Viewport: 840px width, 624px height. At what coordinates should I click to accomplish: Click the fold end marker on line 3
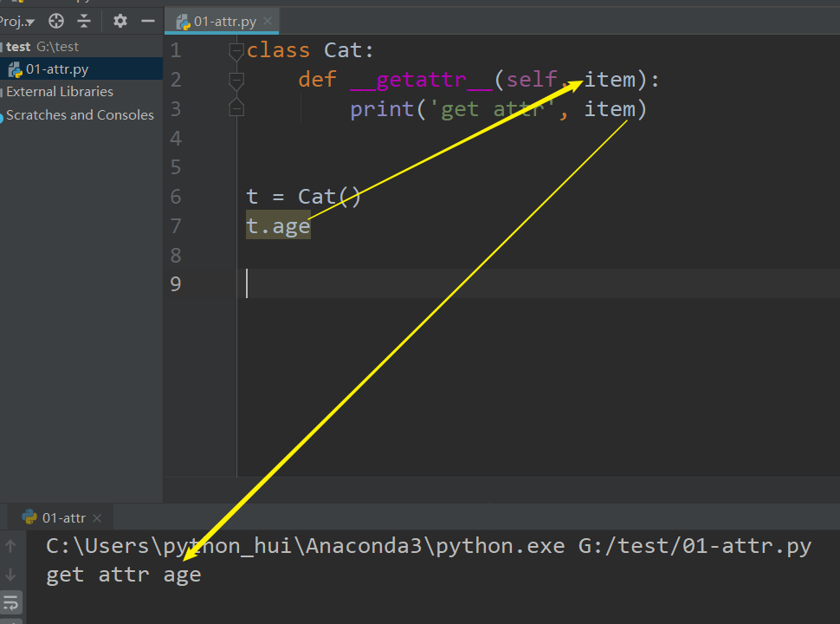(x=236, y=109)
